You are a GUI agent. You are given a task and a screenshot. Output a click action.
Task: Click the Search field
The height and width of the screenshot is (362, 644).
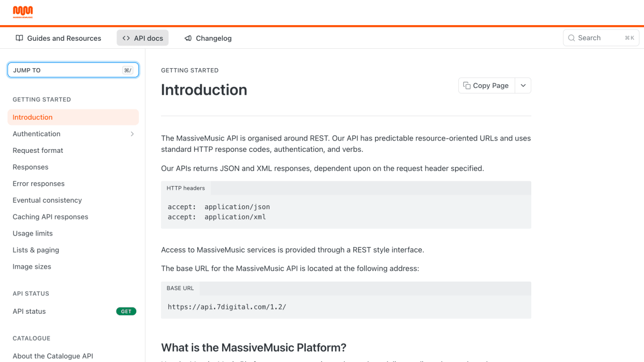pos(601,38)
